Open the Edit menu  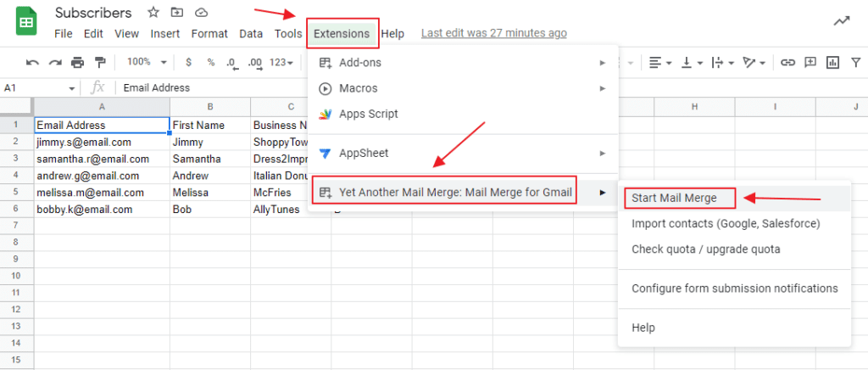coord(93,34)
